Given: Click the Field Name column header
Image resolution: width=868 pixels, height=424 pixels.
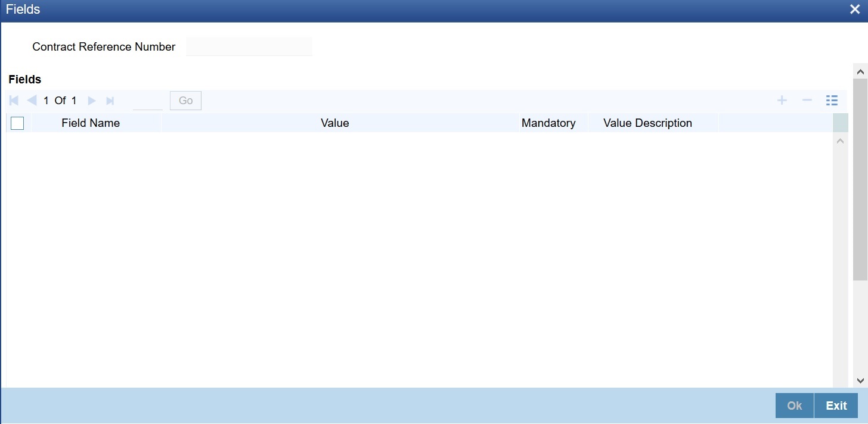Looking at the screenshot, I should pyautogui.click(x=91, y=123).
